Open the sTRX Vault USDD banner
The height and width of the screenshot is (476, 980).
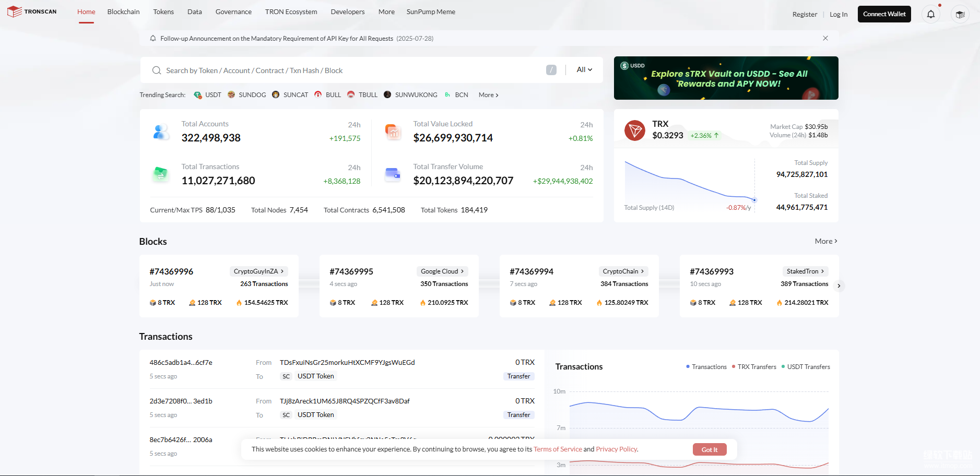(726, 78)
